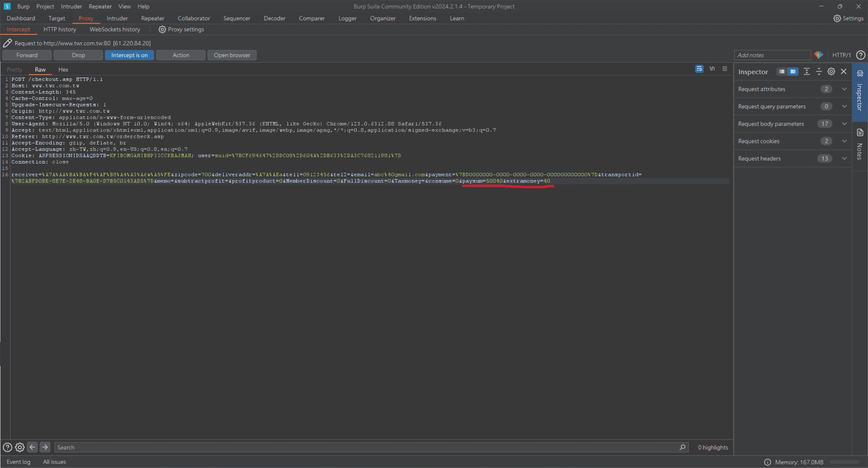Open the Logger tab
This screenshot has height=468, width=868.
tap(347, 18)
